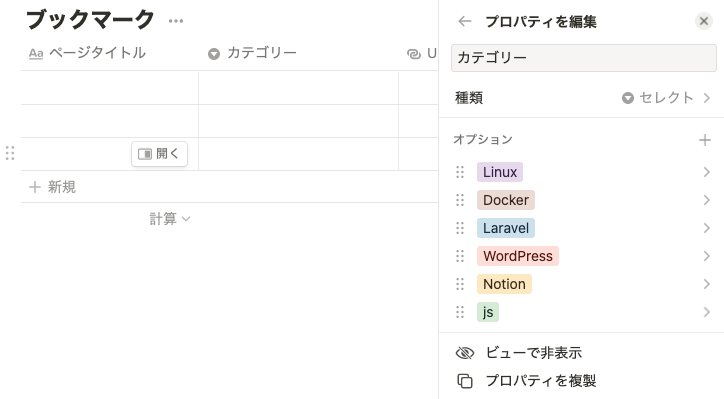Image resolution: width=724 pixels, height=399 pixels.
Task: Click 新規 to add a row
Action: [62, 187]
